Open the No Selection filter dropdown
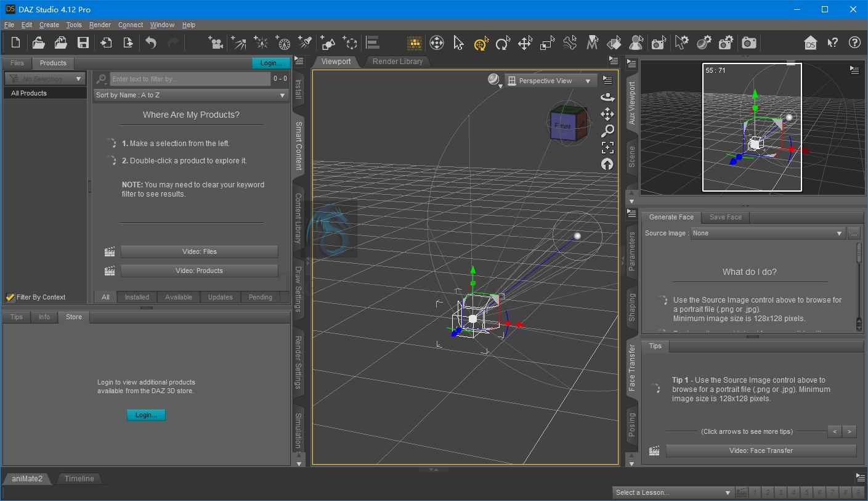Image resolution: width=868 pixels, height=501 pixels. coord(44,79)
